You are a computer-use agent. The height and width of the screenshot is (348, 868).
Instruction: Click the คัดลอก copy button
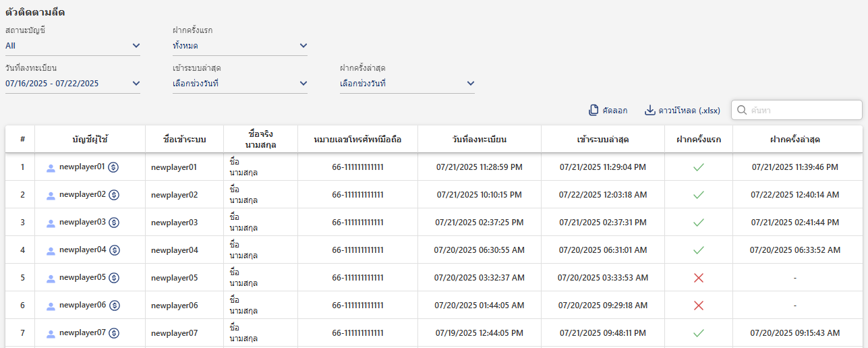point(608,110)
